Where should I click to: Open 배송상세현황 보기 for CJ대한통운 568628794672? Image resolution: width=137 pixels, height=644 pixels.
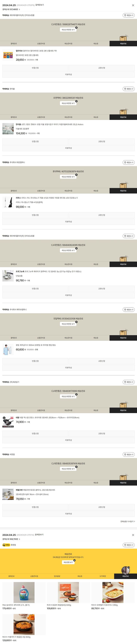[68, 30]
